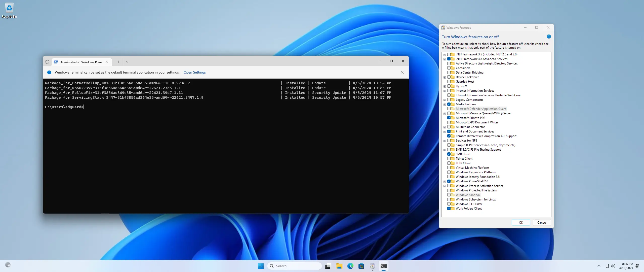Open Task View on the taskbar
The image size is (644, 272).
point(328,266)
